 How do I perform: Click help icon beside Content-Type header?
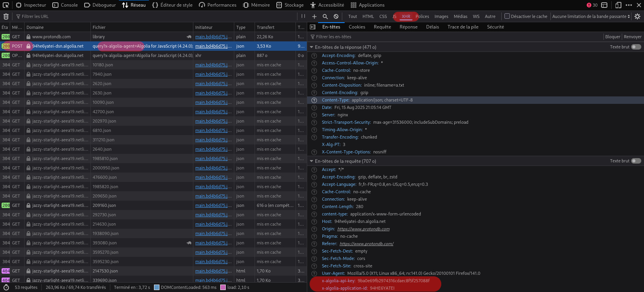coord(314,100)
